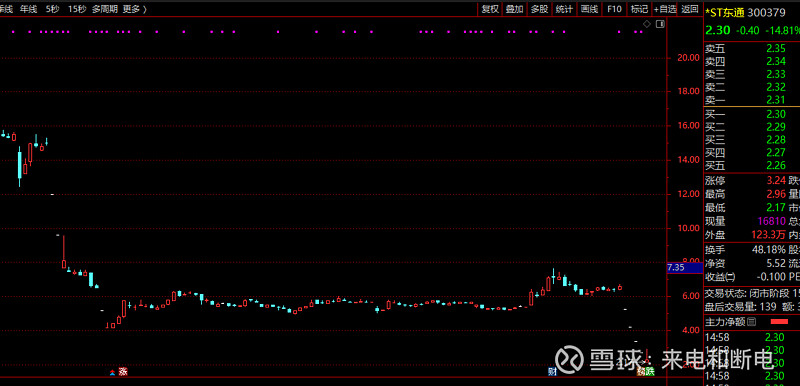The height and width of the screenshot is (386, 800).
Task: Select the 年线 period
Action: pyautogui.click(x=29, y=9)
